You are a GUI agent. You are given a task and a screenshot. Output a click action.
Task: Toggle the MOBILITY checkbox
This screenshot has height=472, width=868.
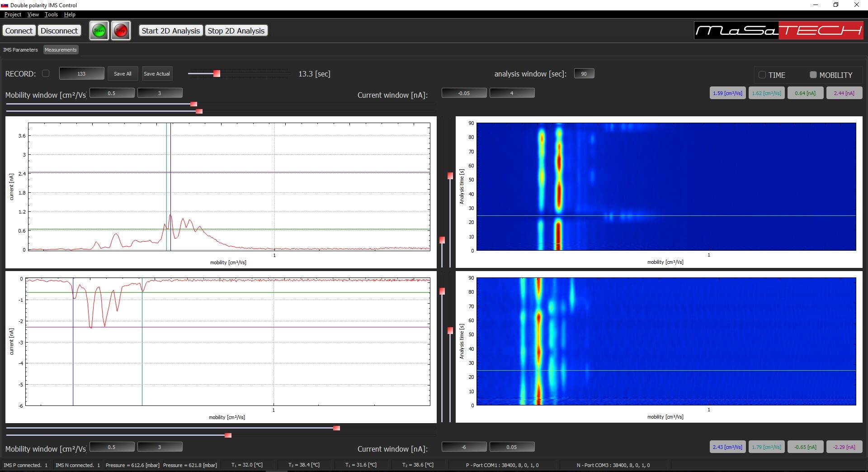(x=813, y=75)
